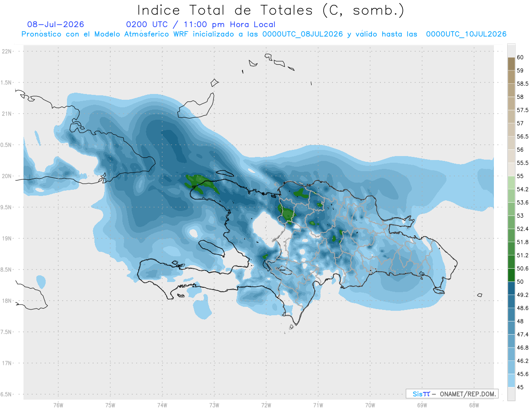Click the latitude label '22N'

point(7,51)
